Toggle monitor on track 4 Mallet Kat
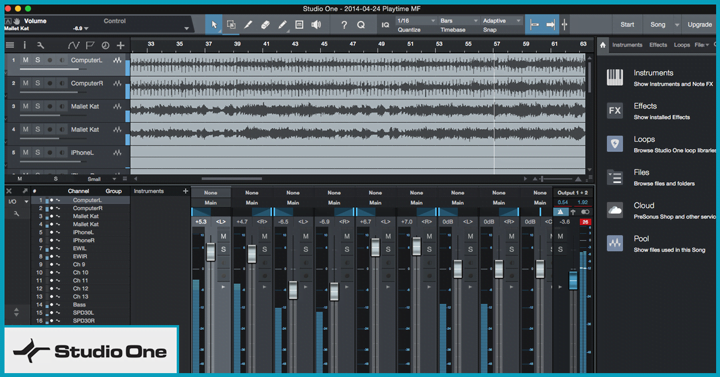Screen dimensions: 720x377 (62, 129)
